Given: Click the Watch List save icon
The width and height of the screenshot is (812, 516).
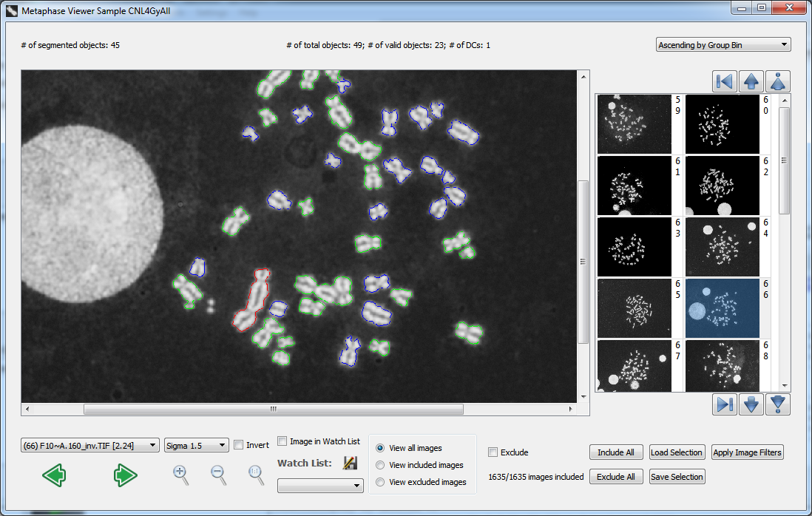Looking at the screenshot, I should (x=350, y=464).
